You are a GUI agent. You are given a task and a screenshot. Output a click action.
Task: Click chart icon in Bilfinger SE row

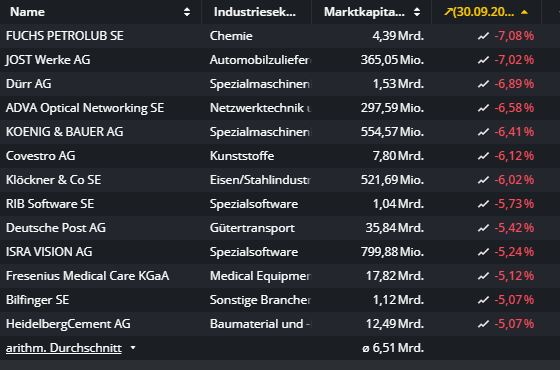point(483,300)
